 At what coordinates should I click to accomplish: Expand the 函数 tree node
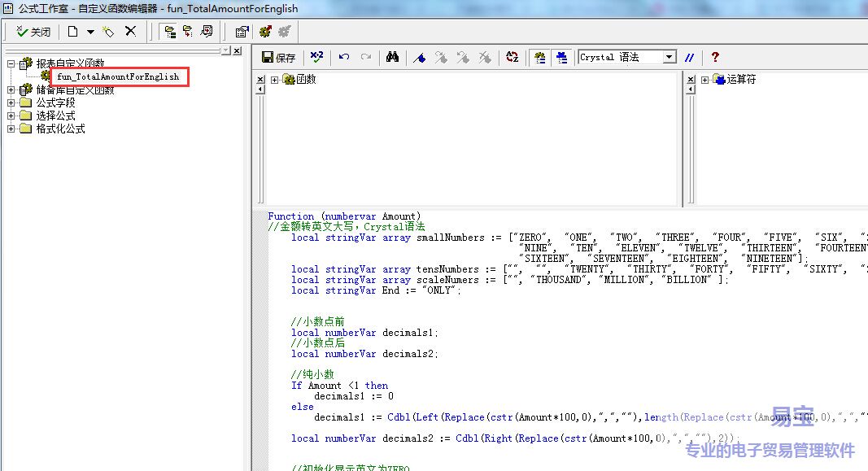pos(275,80)
